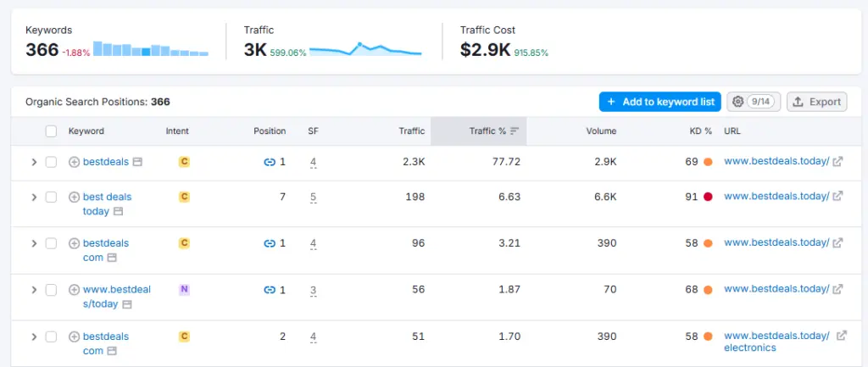Open SERP snapshot for www.bestdeals/today keyword

127,304
